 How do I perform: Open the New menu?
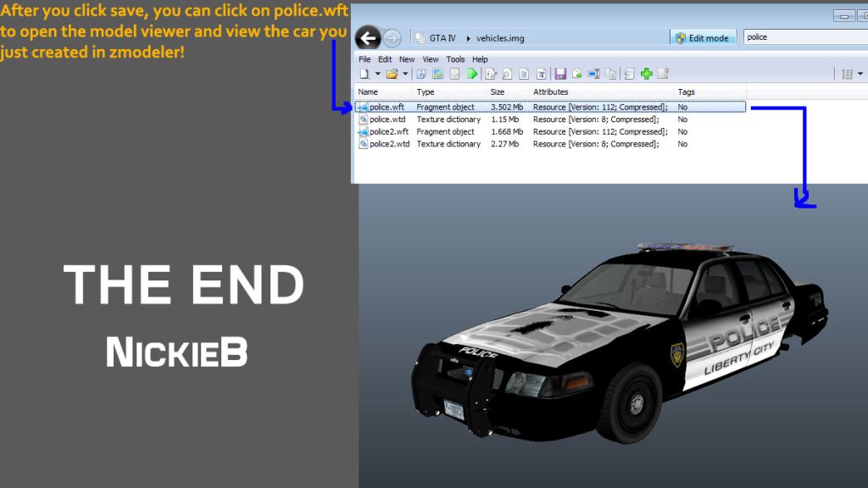point(407,59)
